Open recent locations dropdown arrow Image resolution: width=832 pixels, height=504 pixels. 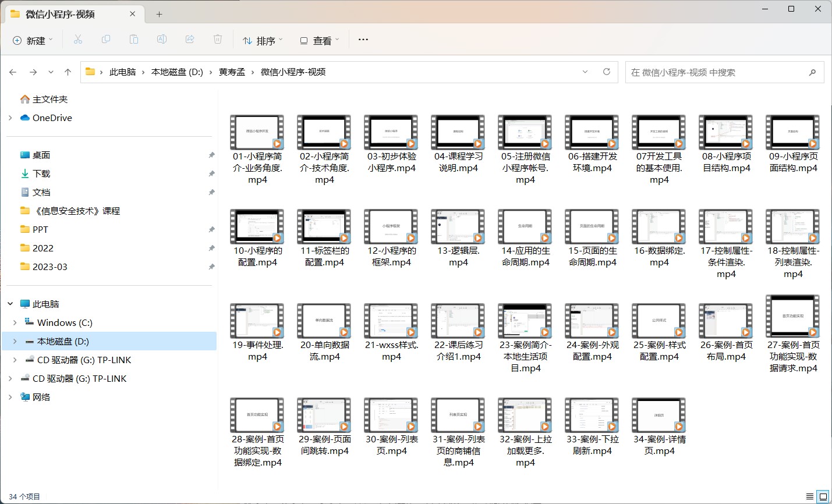point(51,72)
